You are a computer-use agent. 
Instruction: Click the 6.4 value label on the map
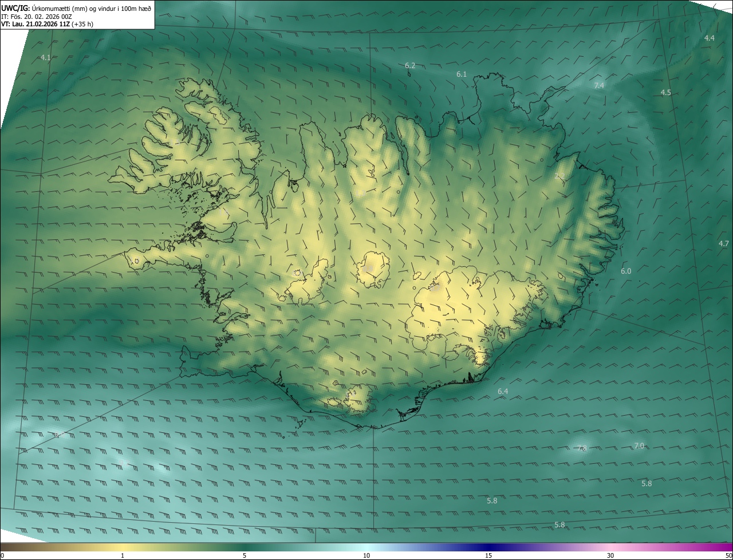pyautogui.click(x=503, y=392)
